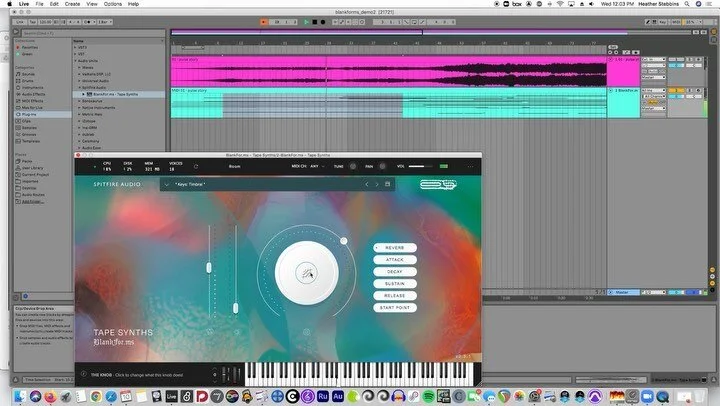Click the DECAY button in Tape Synths
720x406 pixels.
pos(395,271)
